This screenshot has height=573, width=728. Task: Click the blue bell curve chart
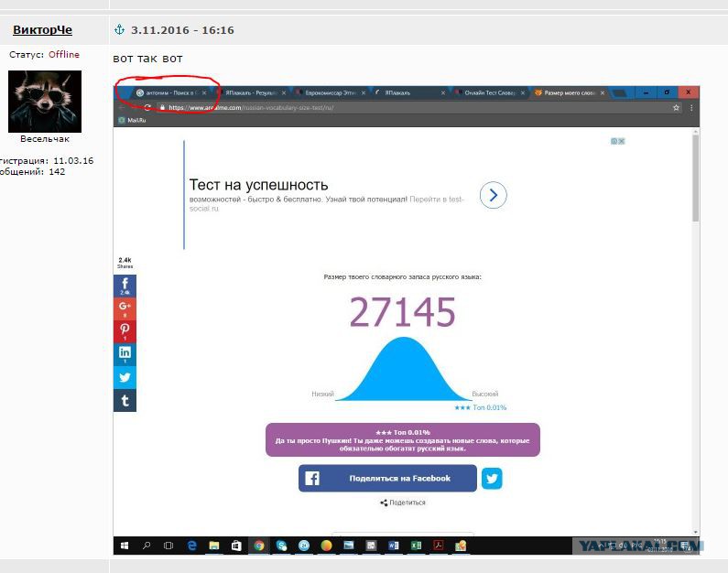click(x=403, y=369)
